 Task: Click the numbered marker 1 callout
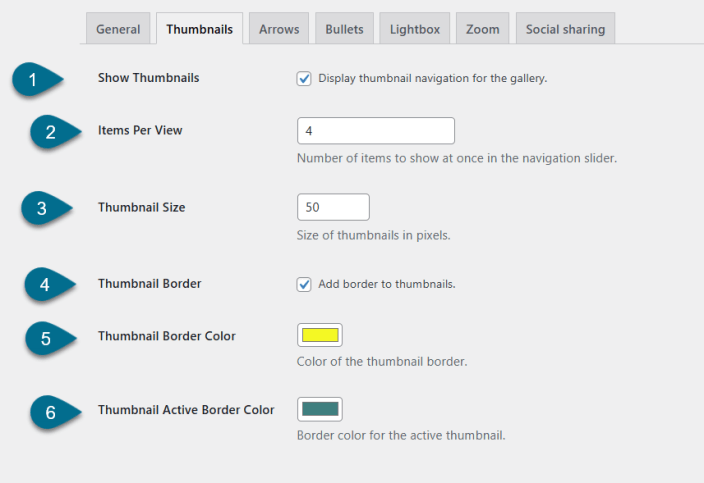pos(37,79)
